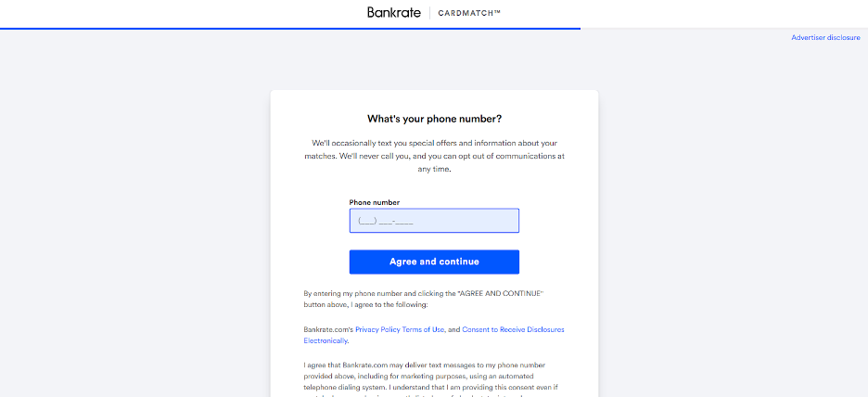
Task: Click the "We'll occasionally text you" description
Action: [x=434, y=156]
